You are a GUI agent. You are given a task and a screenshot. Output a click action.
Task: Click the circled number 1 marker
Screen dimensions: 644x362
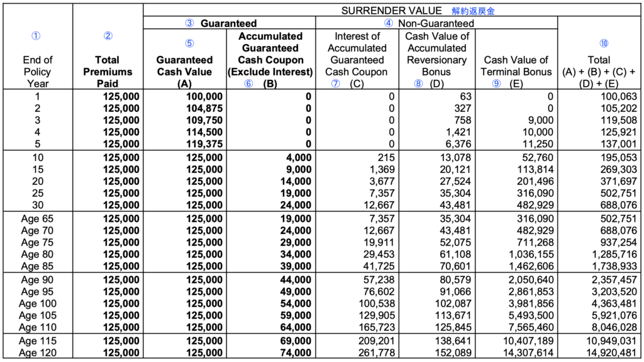click(36, 36)
